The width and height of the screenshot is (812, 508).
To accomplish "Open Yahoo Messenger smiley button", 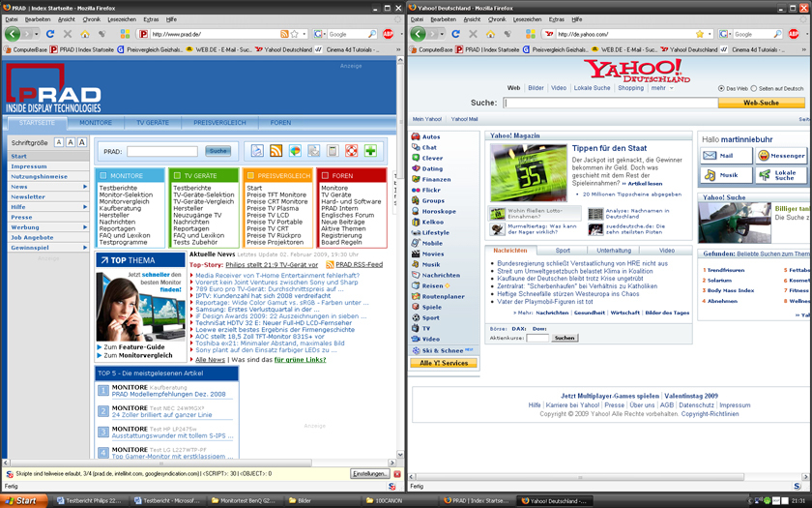I will pos(780,156).
